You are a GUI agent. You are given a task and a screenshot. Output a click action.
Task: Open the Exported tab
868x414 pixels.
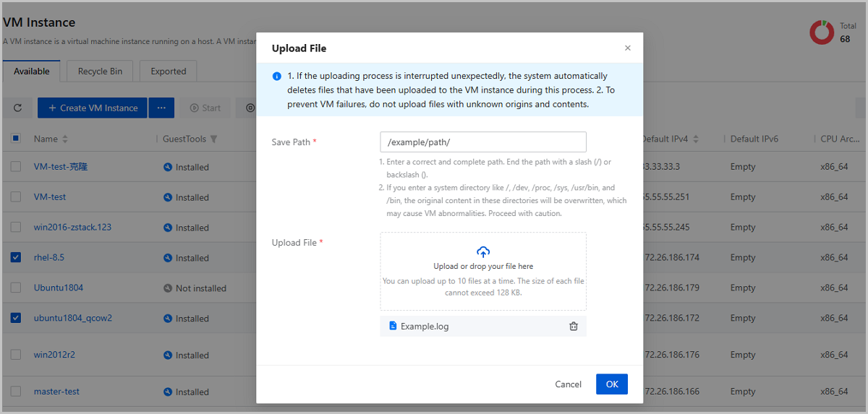pyautogui.click(x=169, y=72)
